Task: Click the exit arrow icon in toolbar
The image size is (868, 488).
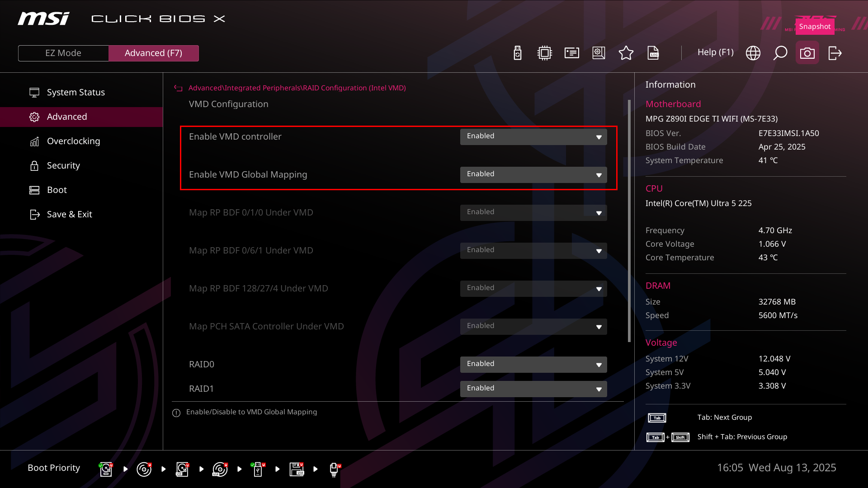Action: pos(835,53)
